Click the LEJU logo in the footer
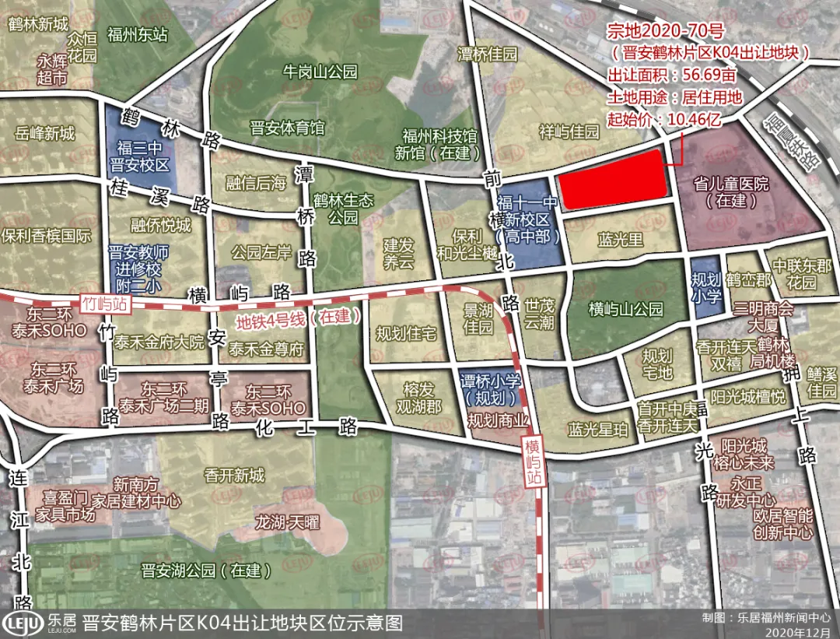This screenshot has width=840, height=639. [23, 623]
